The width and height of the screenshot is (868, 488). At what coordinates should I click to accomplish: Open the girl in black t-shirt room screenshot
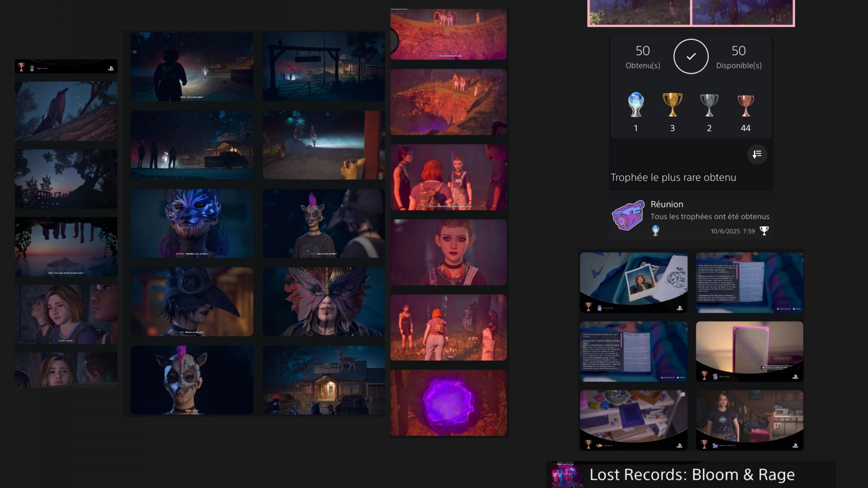(x=750, y=420)
